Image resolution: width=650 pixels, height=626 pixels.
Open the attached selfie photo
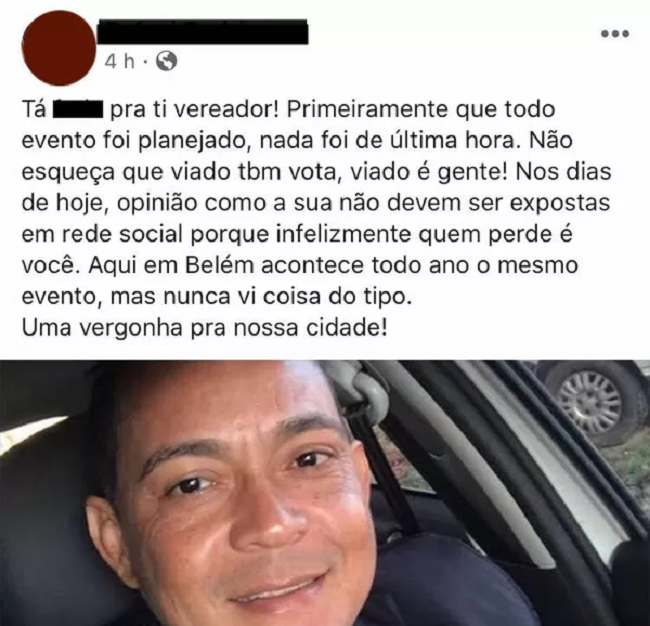tap(325, 493)
